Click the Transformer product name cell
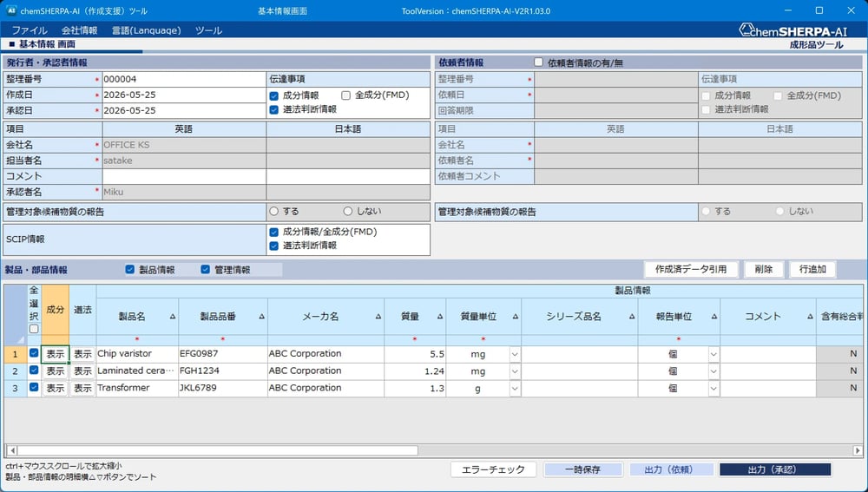 coord(137,388)
